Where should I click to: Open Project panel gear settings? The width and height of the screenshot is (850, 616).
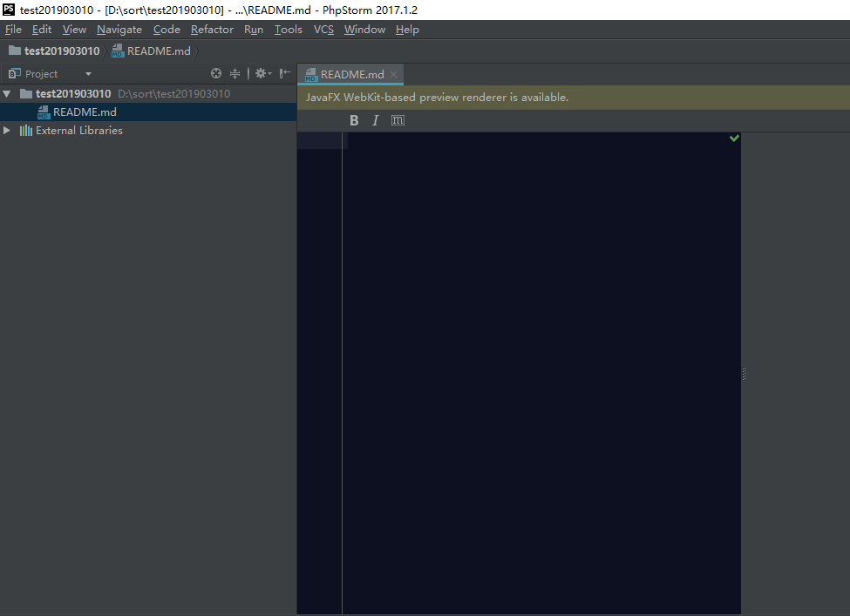263,73
